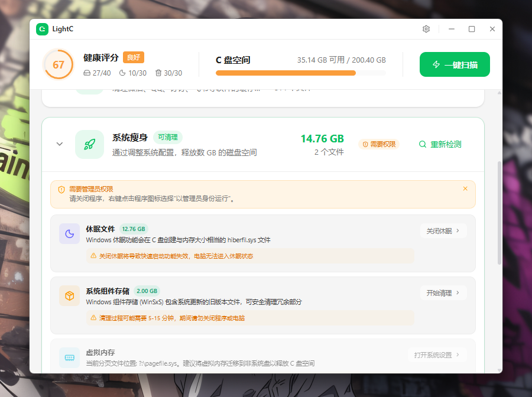Click the 良好 health badge
Viewport: 532px width, 397px height.
[x=134, y=57]
